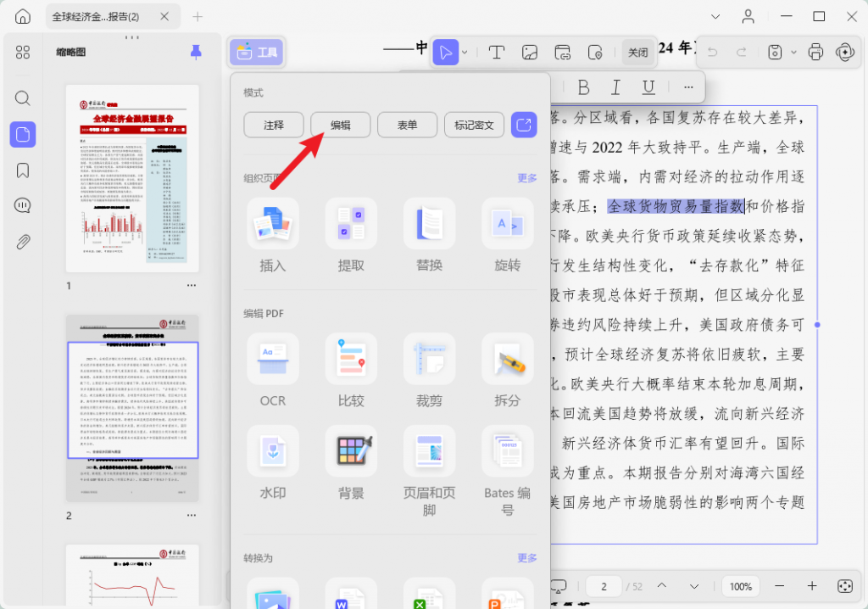Toggle italic formatting
The height and width of the screenshot is (609, 868).
point(615,87)
